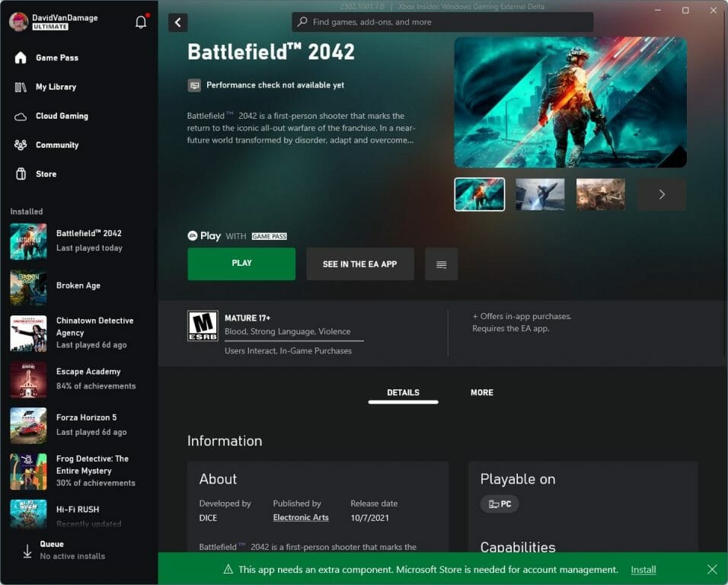Click the games search field
The width and height of the screenshot is (728, 585).
tap(442, 22)
